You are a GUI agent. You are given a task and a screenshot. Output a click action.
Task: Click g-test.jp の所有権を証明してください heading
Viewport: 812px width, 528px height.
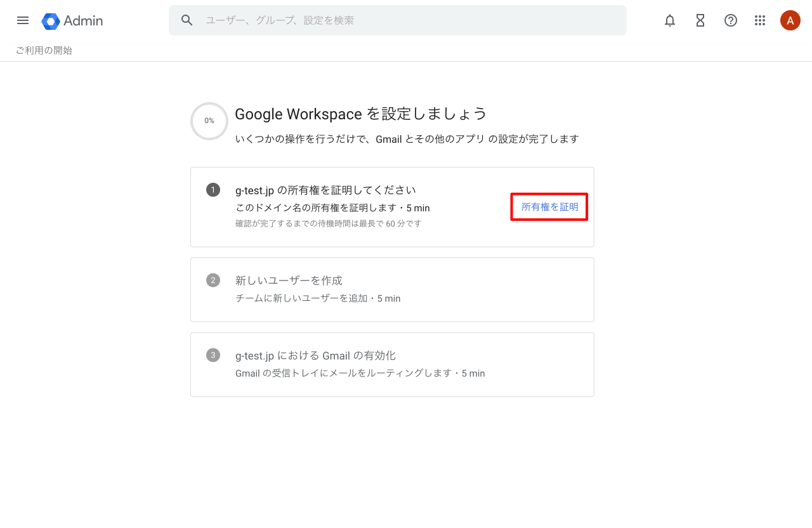[x=325, y=190]
